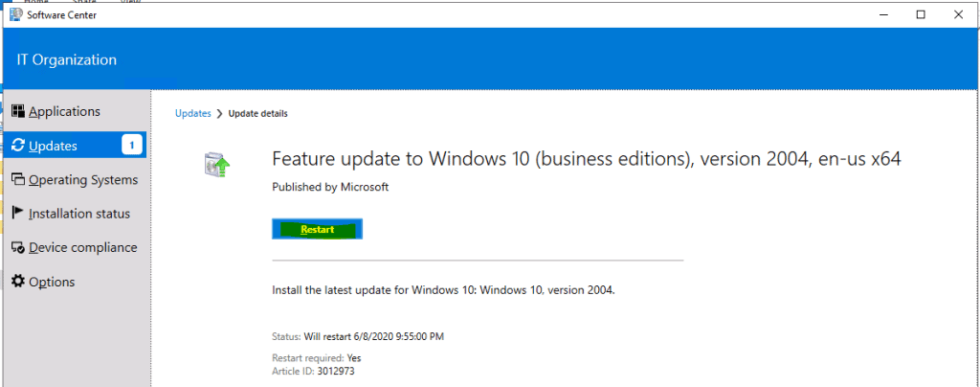Click the Options gear icon
Viewport: 980px width, 387px height.
pos(17,282)
